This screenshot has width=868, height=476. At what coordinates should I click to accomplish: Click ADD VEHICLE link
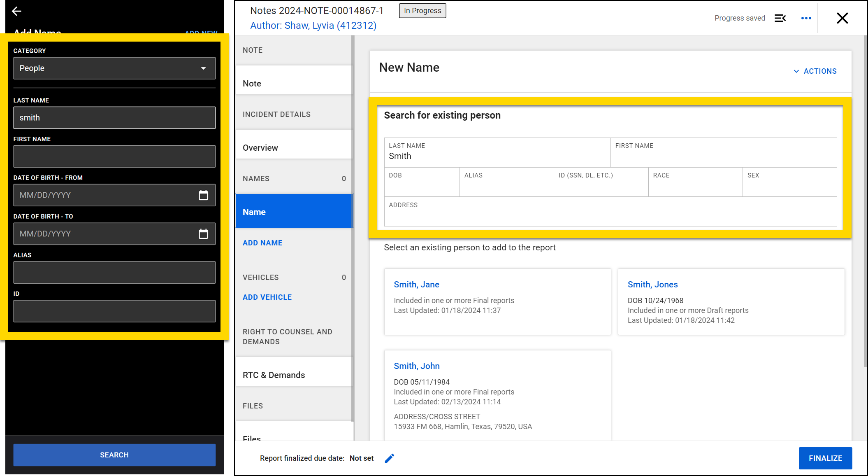coord(267,297)
